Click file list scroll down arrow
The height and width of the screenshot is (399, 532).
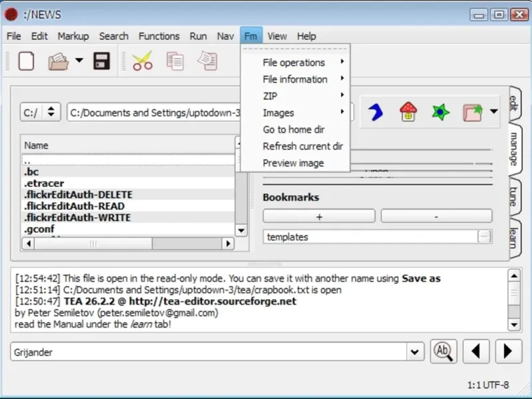pos(241,231)
